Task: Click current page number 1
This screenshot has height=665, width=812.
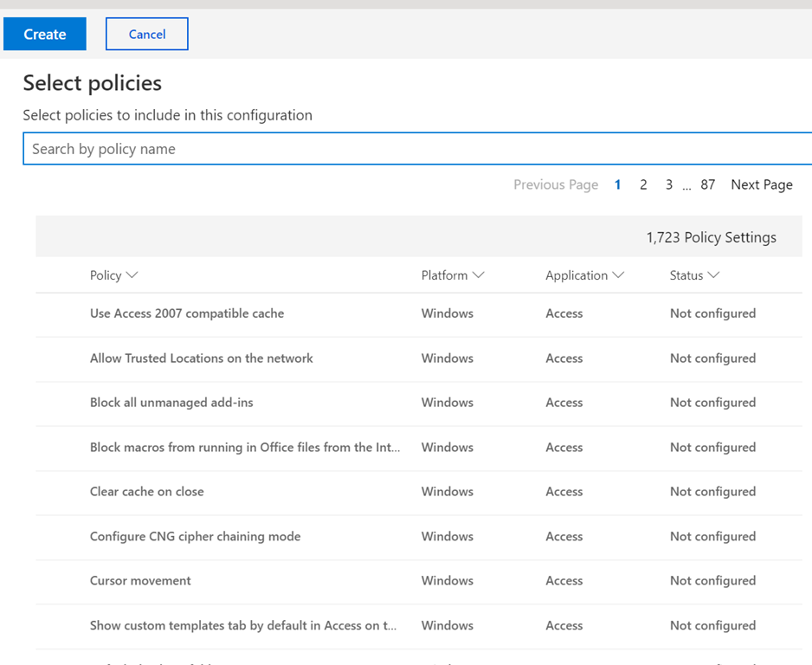Action: click(617, 184)
